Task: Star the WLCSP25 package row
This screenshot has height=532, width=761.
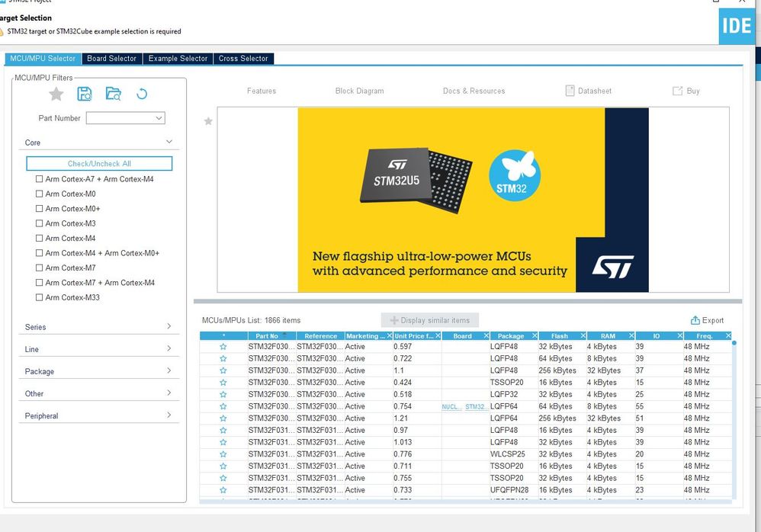Action: click(x=223, y=454)
